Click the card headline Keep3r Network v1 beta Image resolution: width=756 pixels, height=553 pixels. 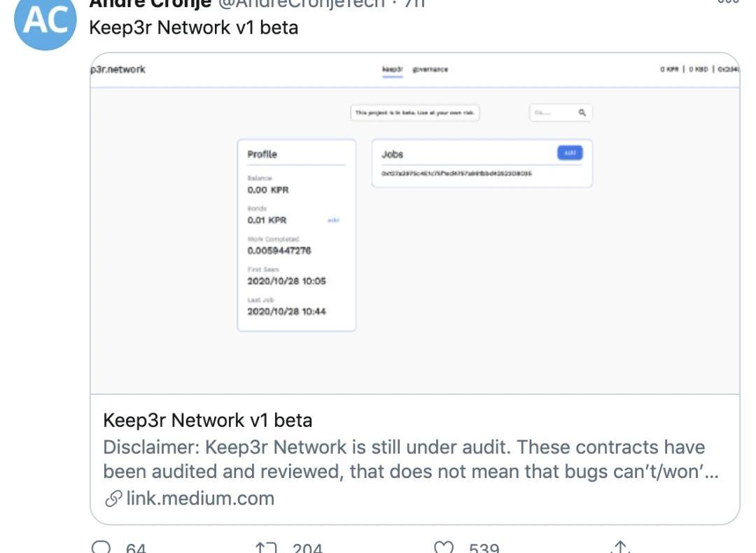(207, 420)
